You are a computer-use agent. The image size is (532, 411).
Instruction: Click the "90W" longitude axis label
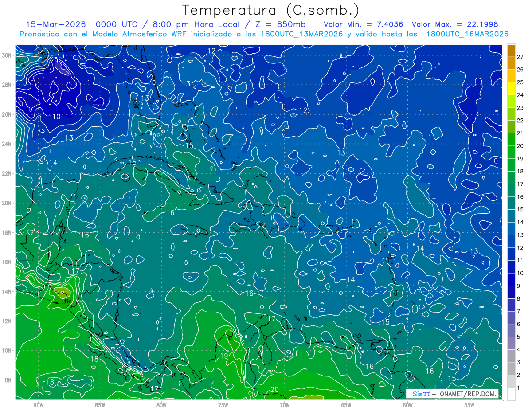coord(38,405)
